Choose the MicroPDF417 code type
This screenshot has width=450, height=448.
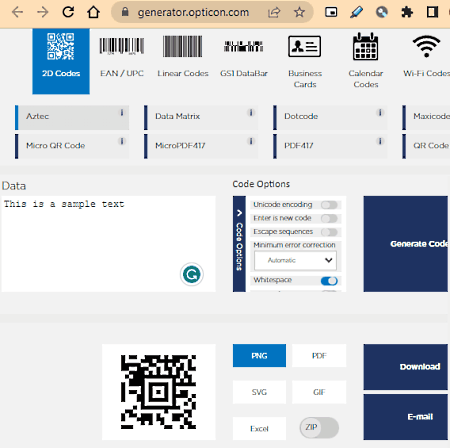click(201, 146)
